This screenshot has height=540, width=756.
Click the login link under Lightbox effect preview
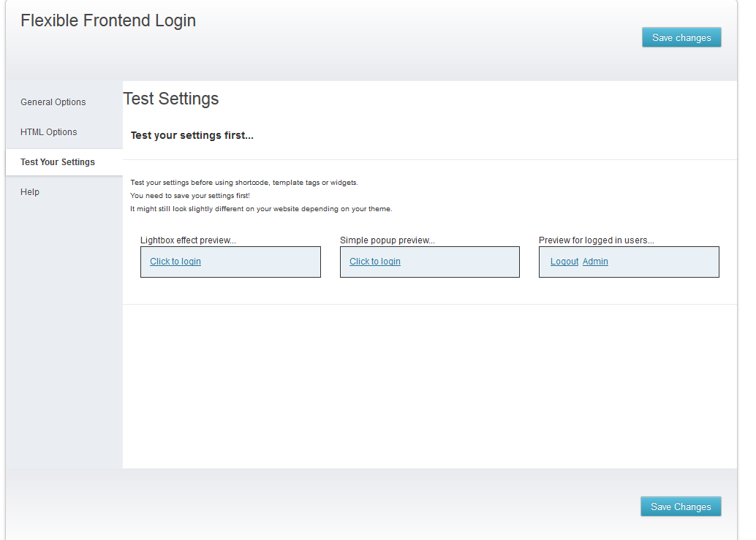coord(175,261)
